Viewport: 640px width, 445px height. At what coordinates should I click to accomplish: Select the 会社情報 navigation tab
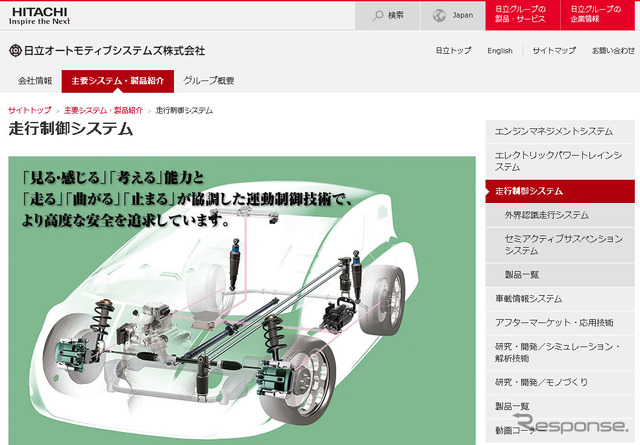[x=35, y=81]
